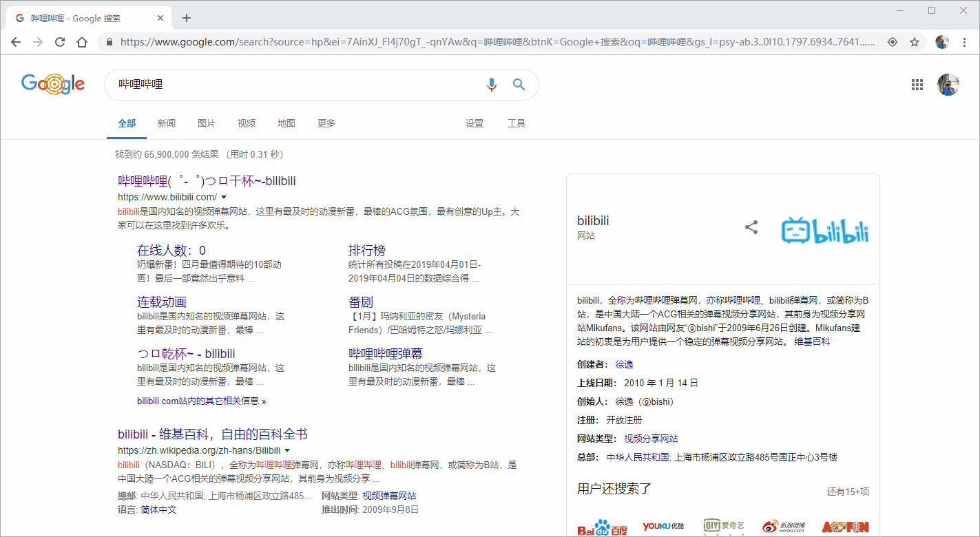Image resolution: width=980 pixels, height=537 pixels.
Task: Open a new tab with plus icon
Action: (x=187, y=18)
